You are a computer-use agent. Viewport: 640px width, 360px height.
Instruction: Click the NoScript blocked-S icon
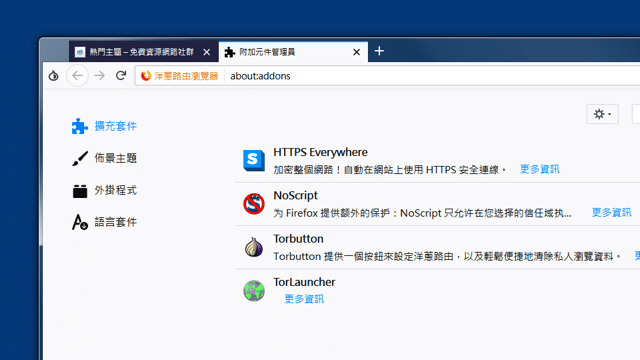(254, 204)
